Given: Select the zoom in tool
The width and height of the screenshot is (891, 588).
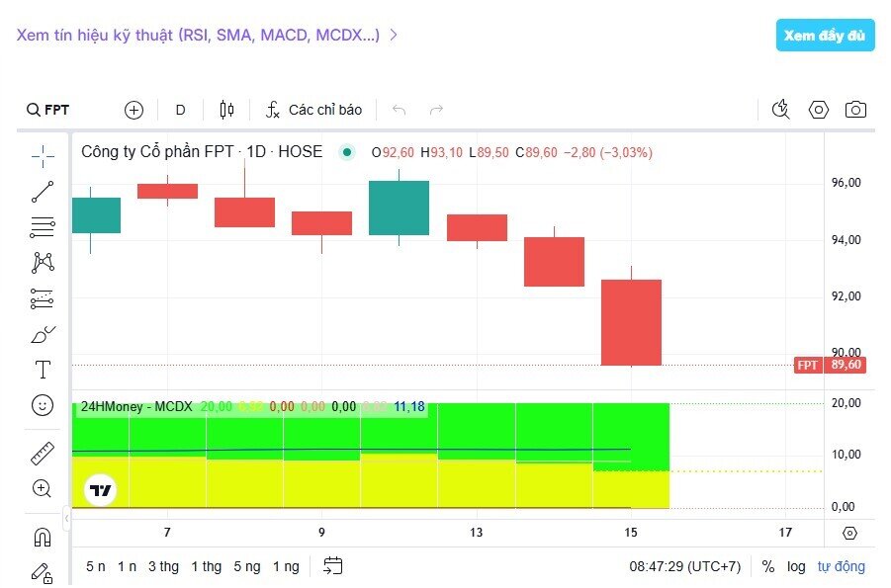Looking at the screenshot, I should point(43,488).
